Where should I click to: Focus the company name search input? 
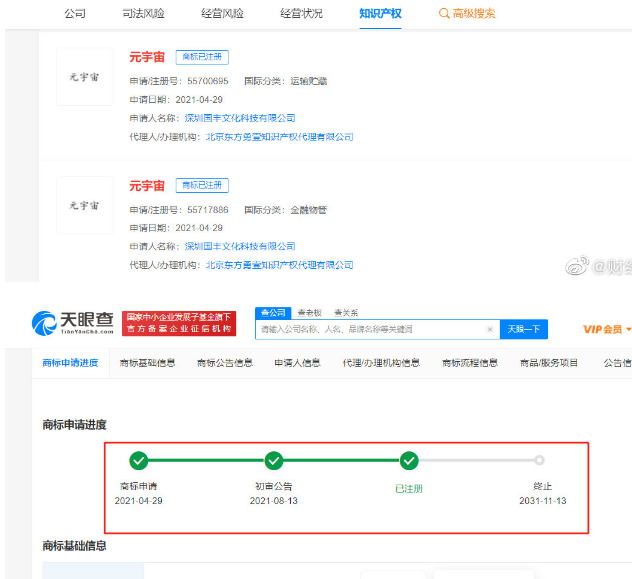(371, 329)
